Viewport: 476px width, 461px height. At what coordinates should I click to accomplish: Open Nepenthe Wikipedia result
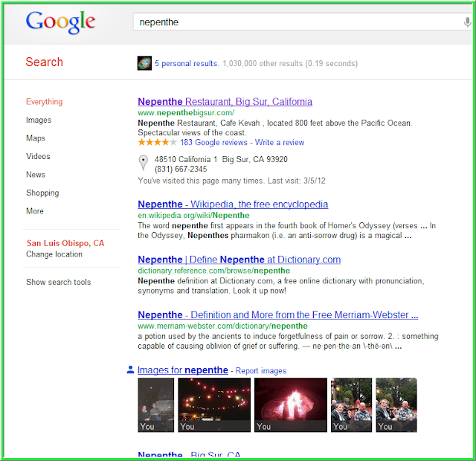[x=233, y=204]
